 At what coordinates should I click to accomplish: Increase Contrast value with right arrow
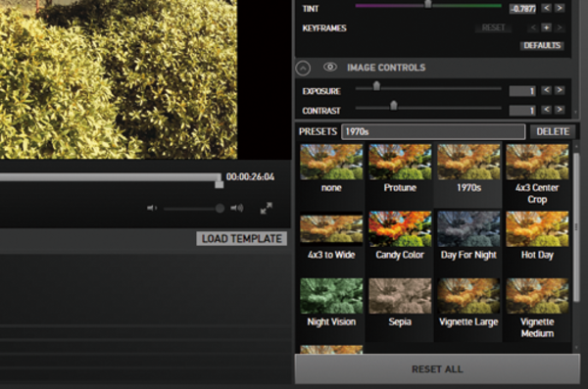pyautogui.click(x=560, y=110)
